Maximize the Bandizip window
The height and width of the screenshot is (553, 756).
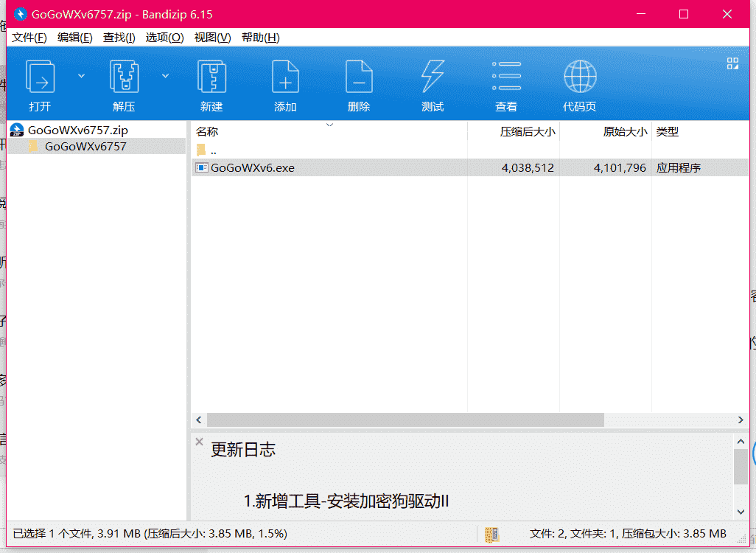pos(684,14)
